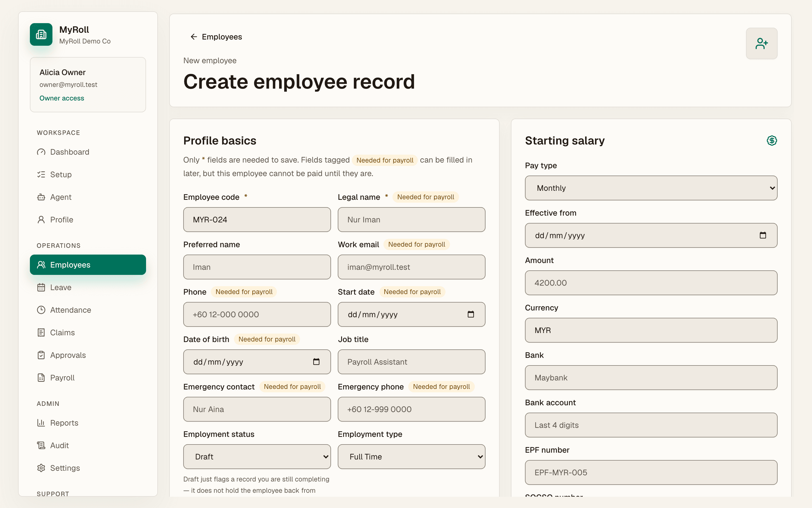Click the Setup checklist icon

[41, 174]
